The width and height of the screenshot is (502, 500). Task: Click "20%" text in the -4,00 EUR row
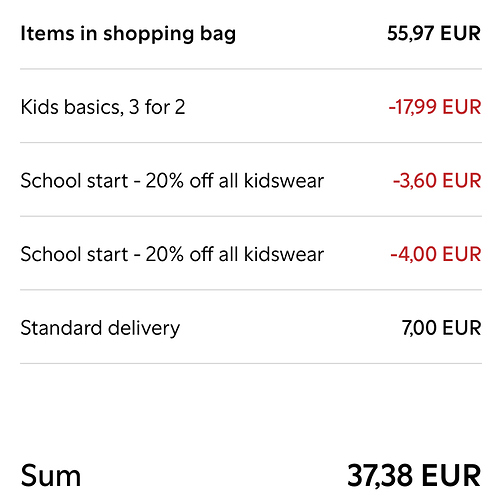164,254
